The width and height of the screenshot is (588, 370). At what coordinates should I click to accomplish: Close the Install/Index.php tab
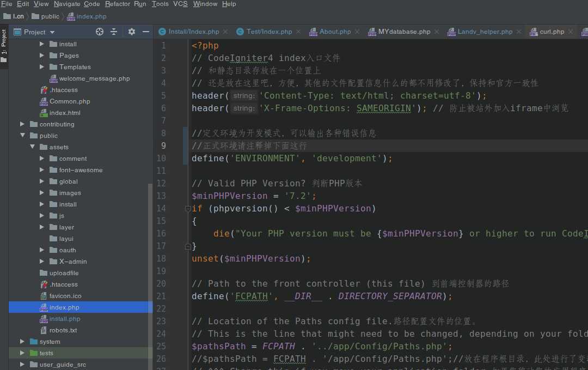pyautogui.click(x=225, y=32)
